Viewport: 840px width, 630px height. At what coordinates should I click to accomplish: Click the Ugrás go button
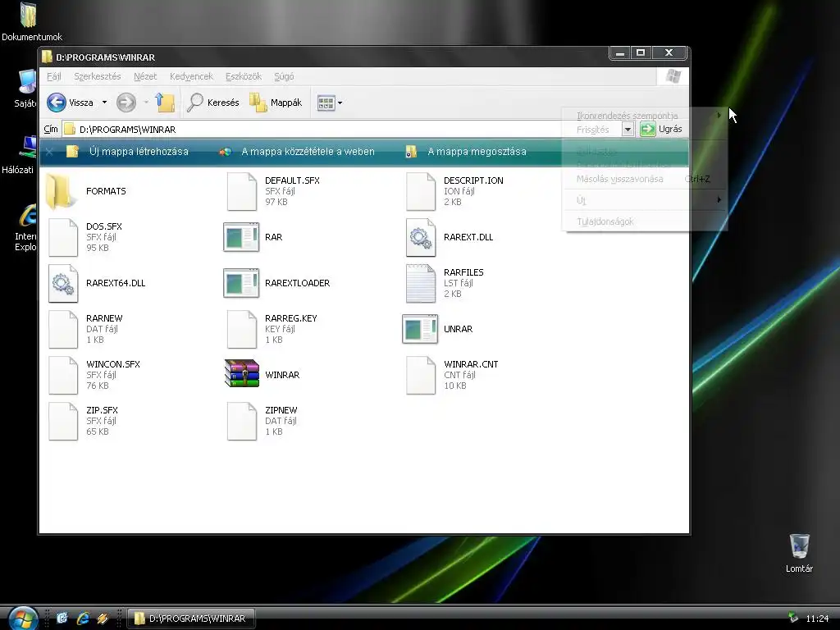pos(660,129)
